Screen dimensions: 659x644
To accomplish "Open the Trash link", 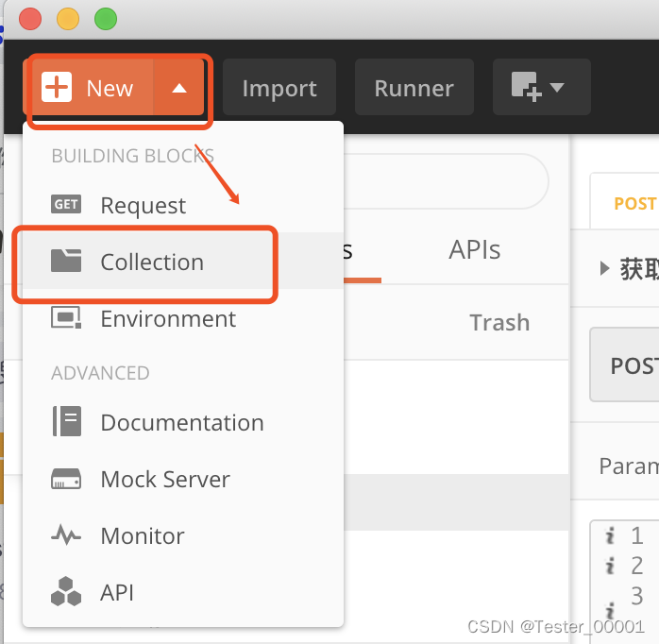I will pyautogui.click(x=499, y=322).
